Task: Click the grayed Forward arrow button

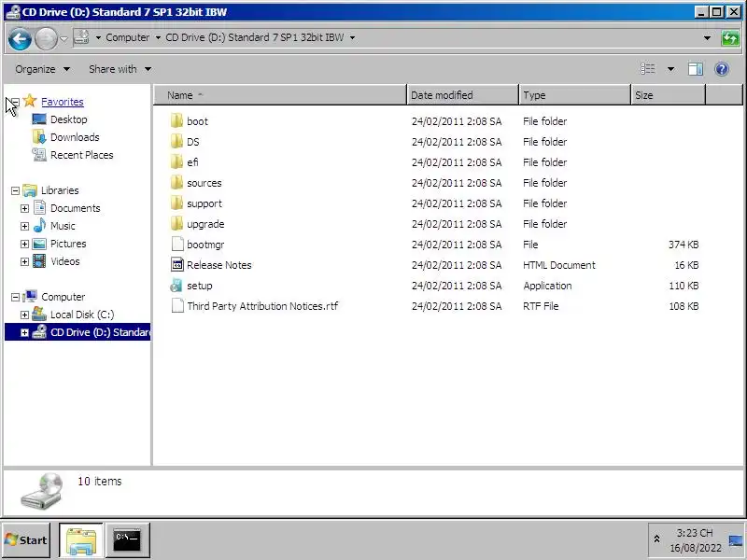Action: (46, 38)
